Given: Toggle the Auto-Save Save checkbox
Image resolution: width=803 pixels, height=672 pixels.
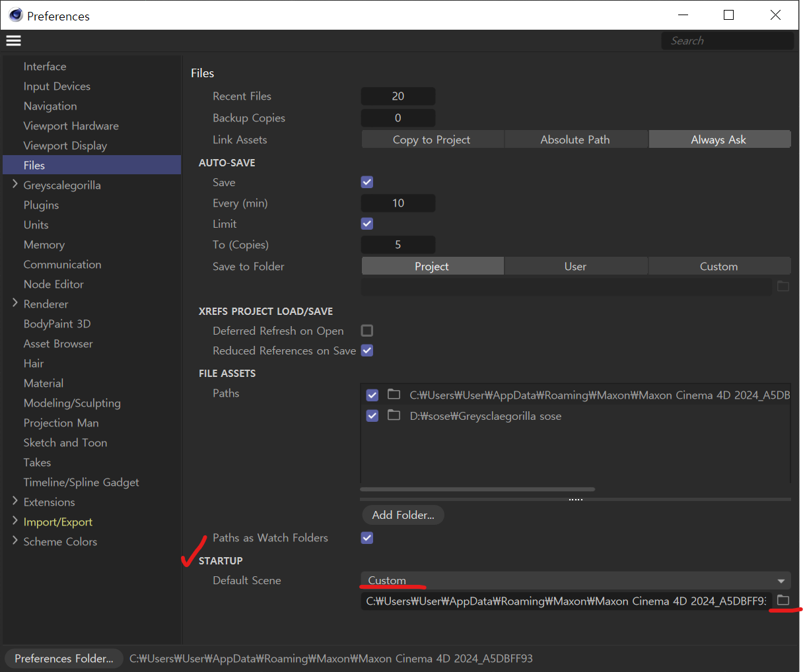Looking at the screenshot, I should pyautogui.click(x=367, y=182).
